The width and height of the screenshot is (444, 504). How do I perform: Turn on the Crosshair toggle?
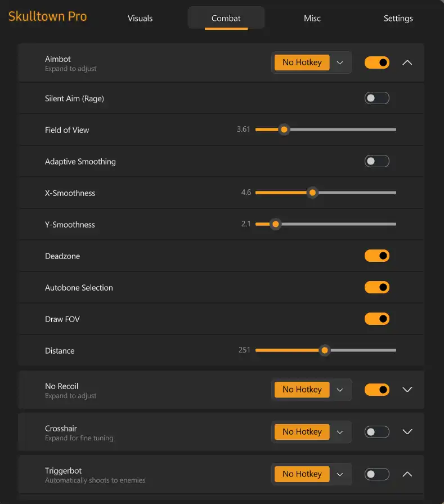pos(376,432)
